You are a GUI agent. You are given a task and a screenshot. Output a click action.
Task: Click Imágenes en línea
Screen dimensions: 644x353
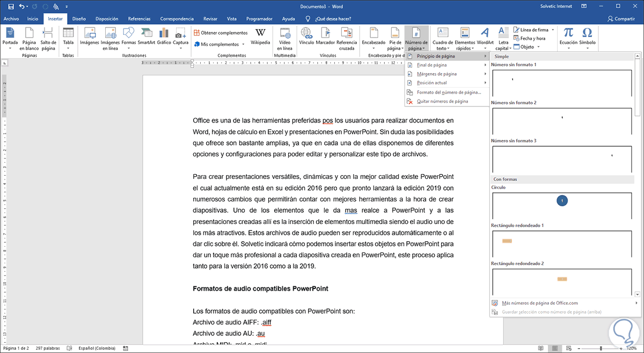pos(109,38)
